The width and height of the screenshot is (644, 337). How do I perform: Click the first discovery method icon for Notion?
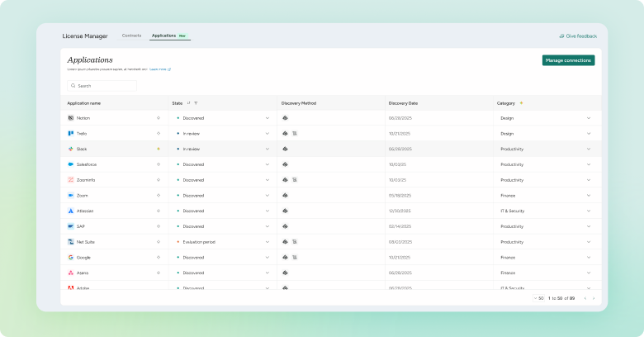tap(285, 118)
